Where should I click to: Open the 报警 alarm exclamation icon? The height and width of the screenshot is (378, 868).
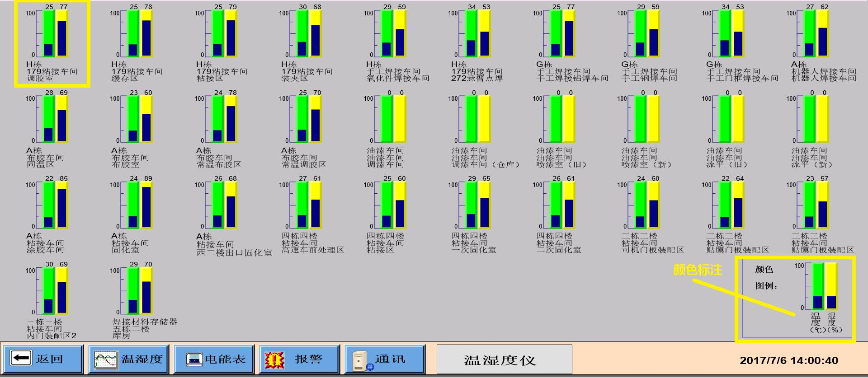click(274, 359)
